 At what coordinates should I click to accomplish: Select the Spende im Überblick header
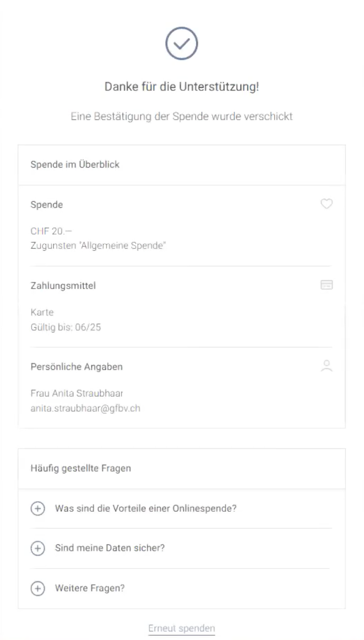pyautogui.click(x=75, y=164)
